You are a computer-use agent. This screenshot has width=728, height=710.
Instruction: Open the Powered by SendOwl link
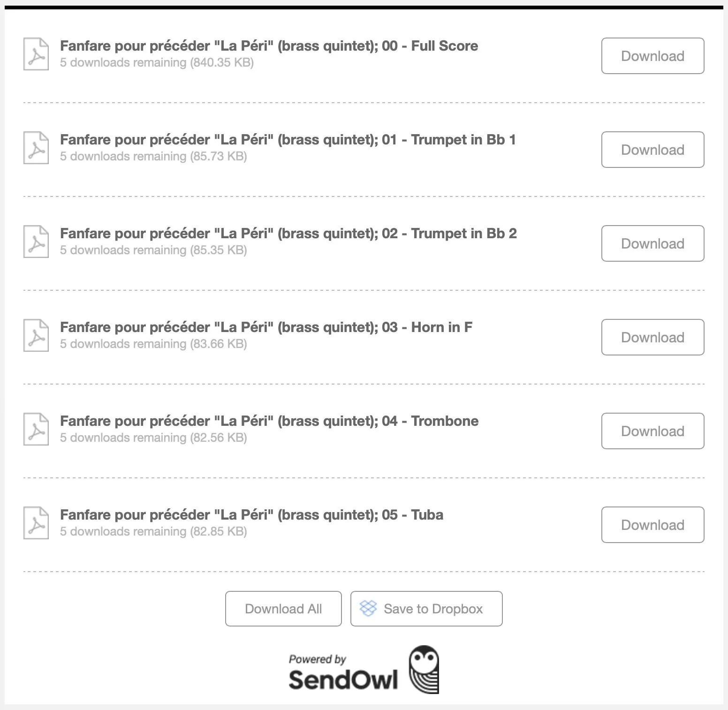coord(364,670)
